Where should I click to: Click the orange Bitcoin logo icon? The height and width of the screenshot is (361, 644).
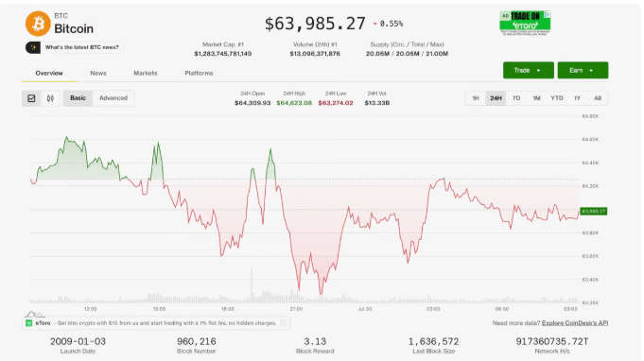coord(38,24)
